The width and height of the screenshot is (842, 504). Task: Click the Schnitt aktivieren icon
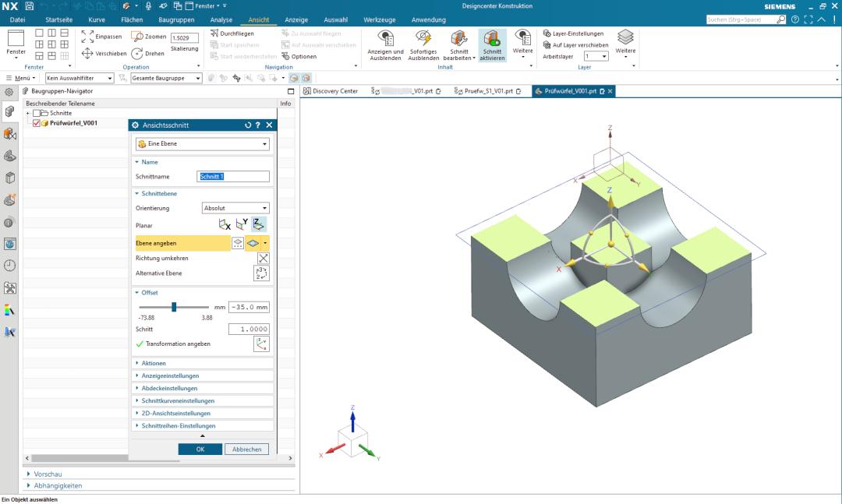[492, 41]
